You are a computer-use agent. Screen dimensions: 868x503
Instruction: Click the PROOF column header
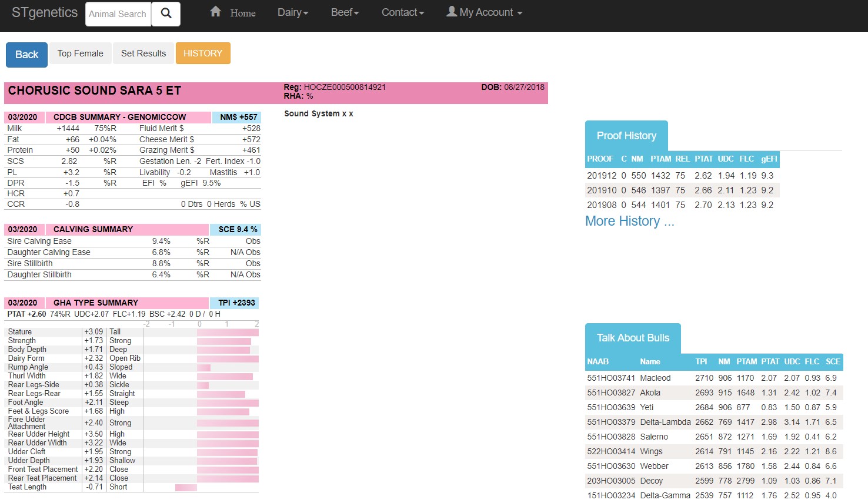(x=600, y=159)
